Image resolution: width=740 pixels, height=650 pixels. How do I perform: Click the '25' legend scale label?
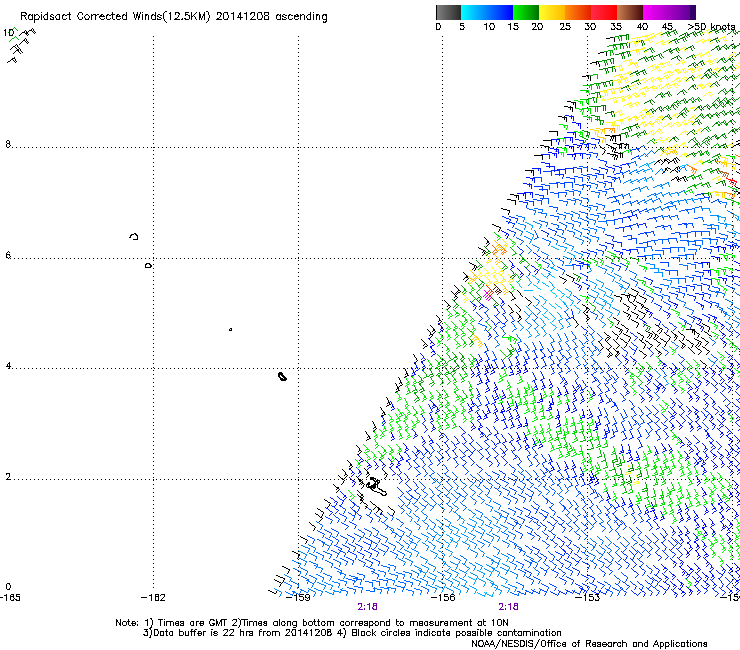[565, 27]
